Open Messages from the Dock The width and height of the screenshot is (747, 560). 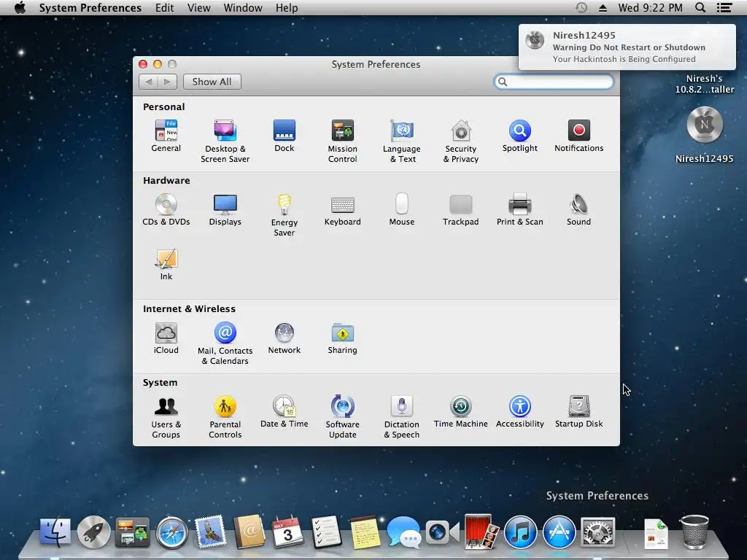click(403, 532)
